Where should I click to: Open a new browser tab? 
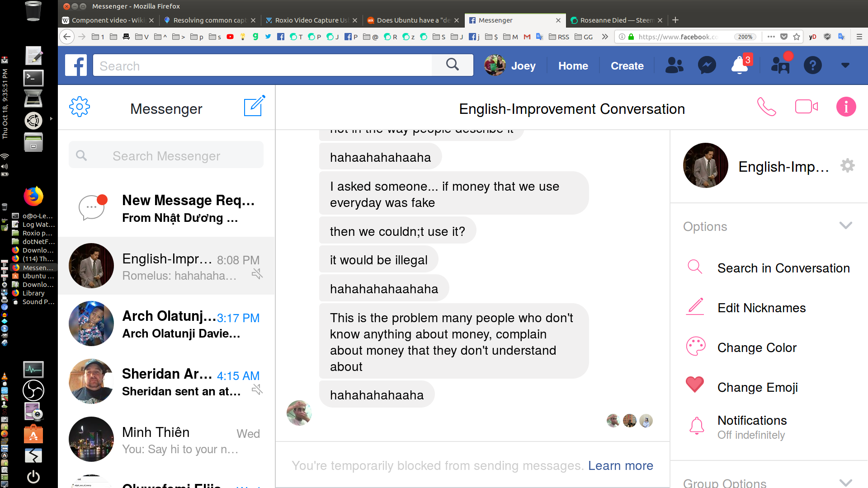click(x=675, y=20)
